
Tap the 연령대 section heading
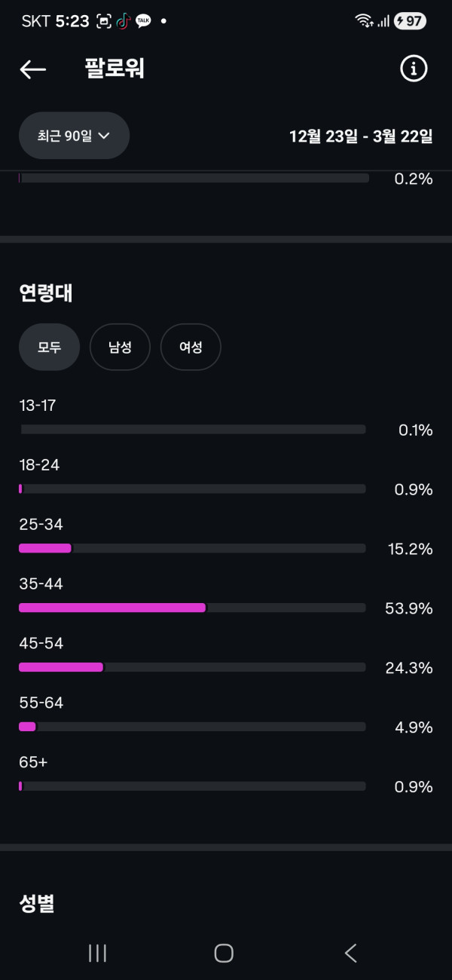(46, 293)
